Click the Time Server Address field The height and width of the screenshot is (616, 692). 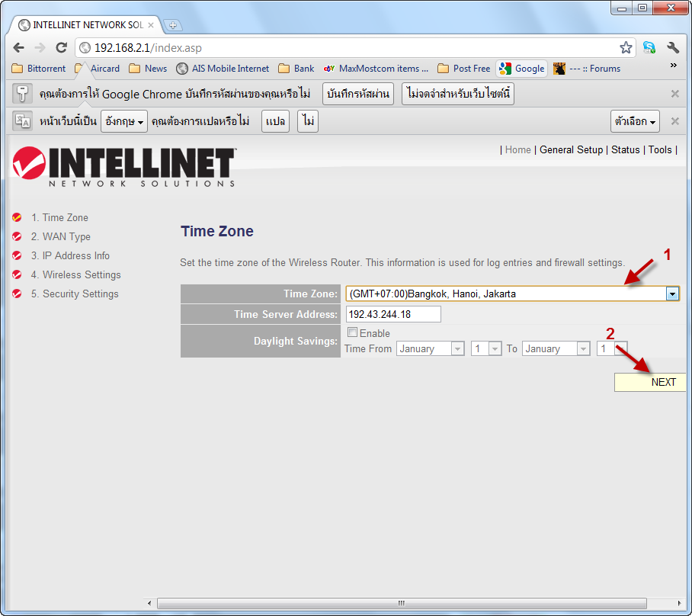(x=393, y=314)
